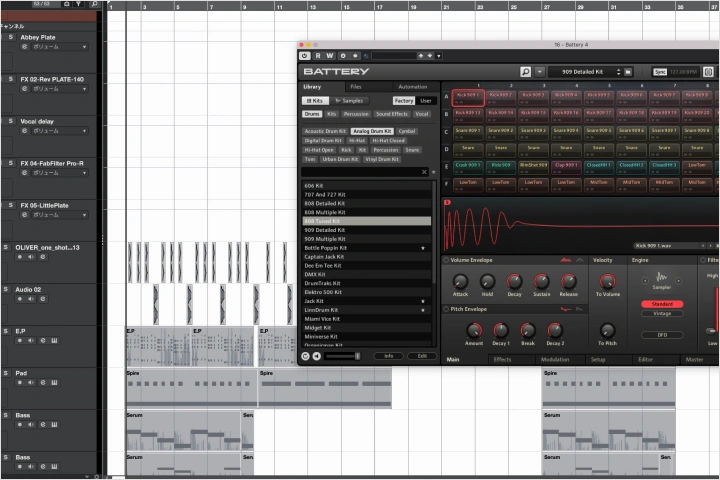The width and height of the screenshot is (720, 480).
Task: Click the Attack knob
Action: click(x=460, y=281)
